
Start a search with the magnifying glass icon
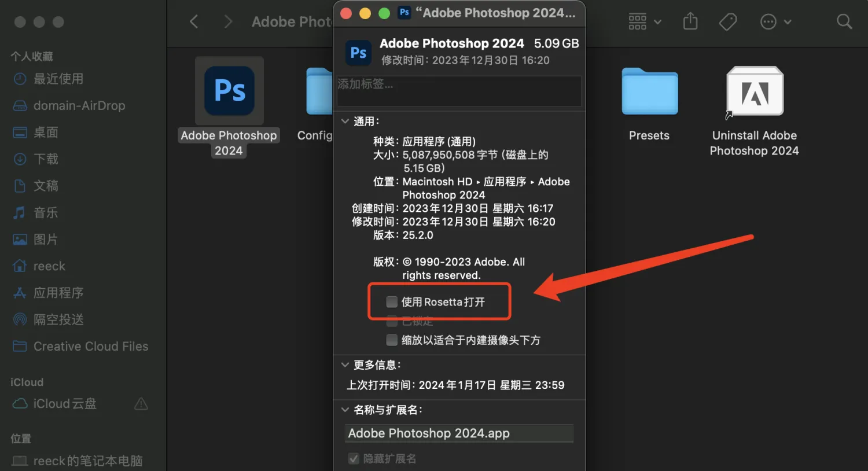click(844, 21)
